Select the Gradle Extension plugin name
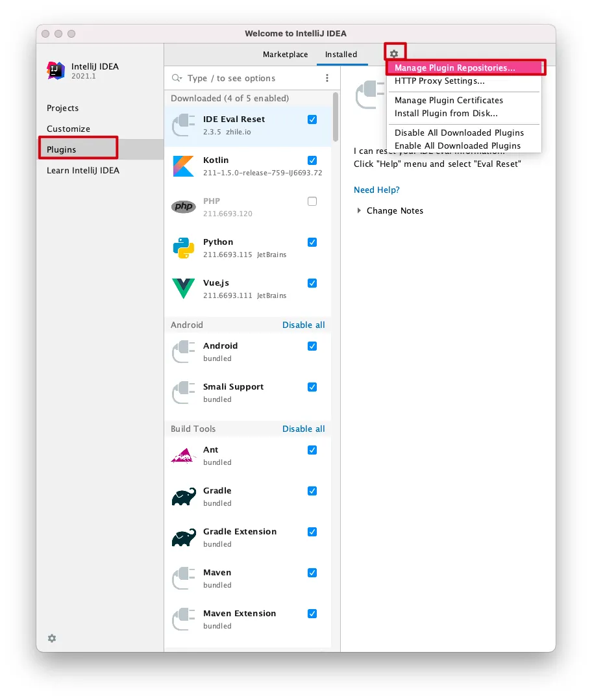 [240, 531]
